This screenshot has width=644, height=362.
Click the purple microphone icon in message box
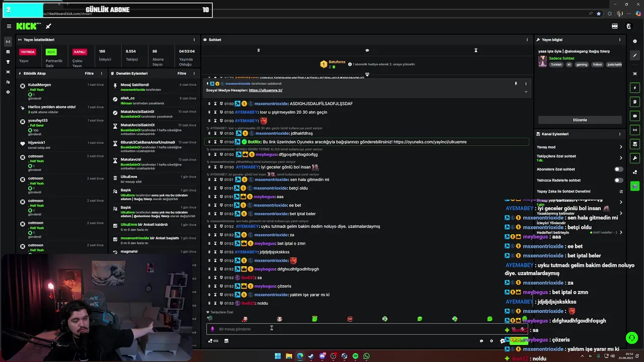point(212,329)
